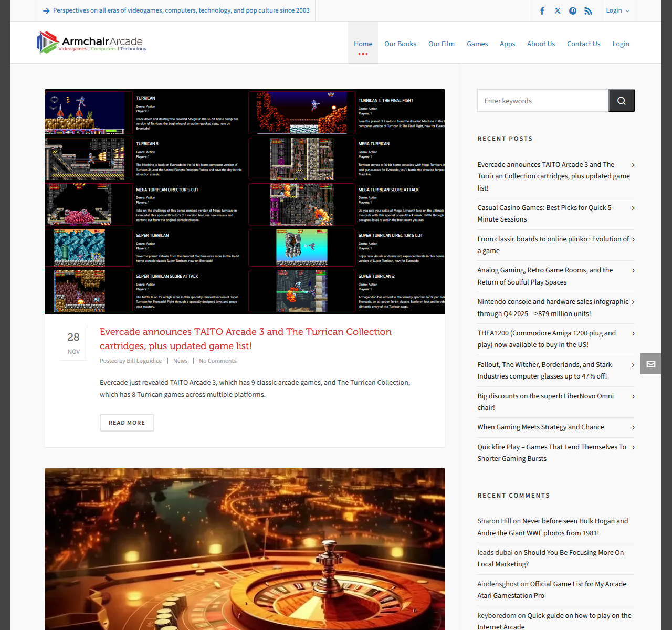The height and width of the screenshot is (630, 672).
Task: Click chevron next to Big discounts LiberNovo post
Action: 633,397
